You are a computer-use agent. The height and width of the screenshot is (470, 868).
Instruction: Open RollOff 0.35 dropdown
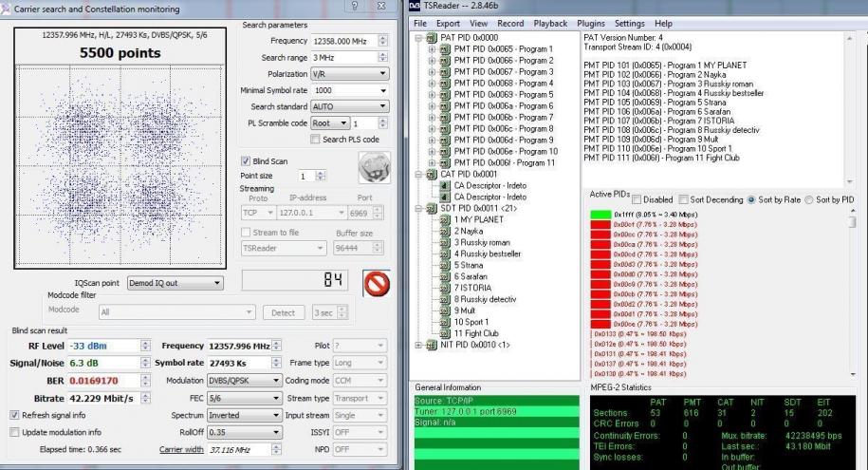[244, 432]
